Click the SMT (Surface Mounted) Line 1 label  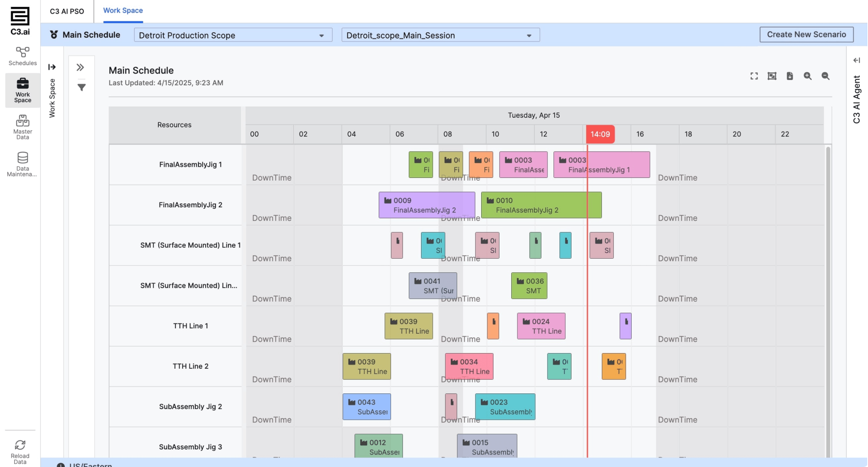click(190, 245)
